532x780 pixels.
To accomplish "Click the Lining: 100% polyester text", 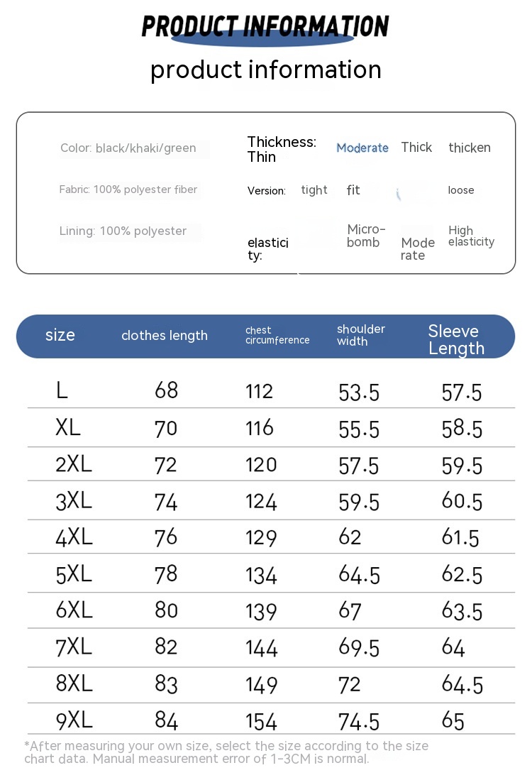I will point(123,231).
